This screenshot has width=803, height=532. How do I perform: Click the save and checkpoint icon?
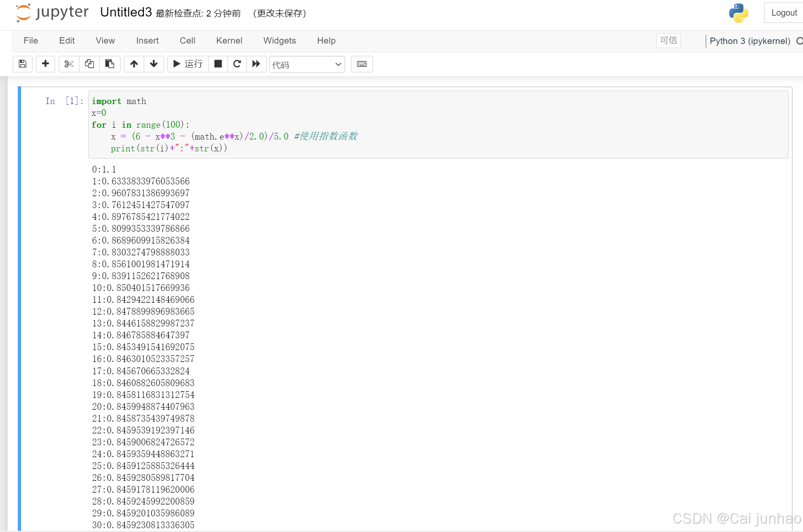point(23,64)
